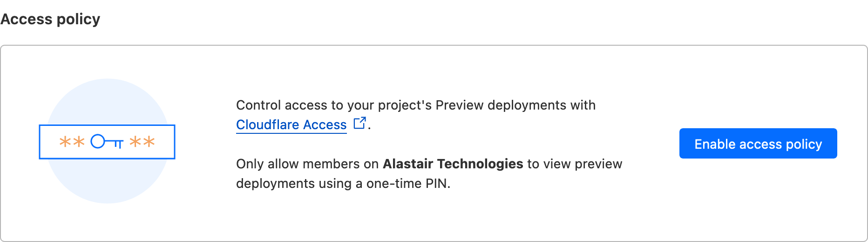Click the right pair of orange asterisks

(142, 142)
